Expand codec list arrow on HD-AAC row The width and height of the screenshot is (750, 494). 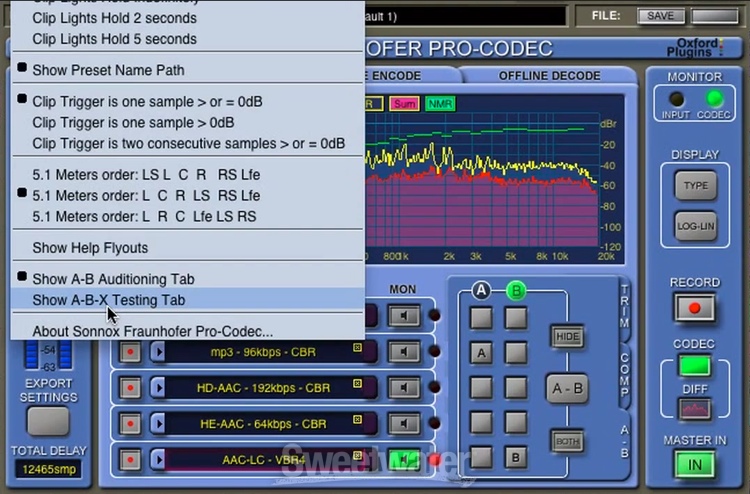pos(158,388)
